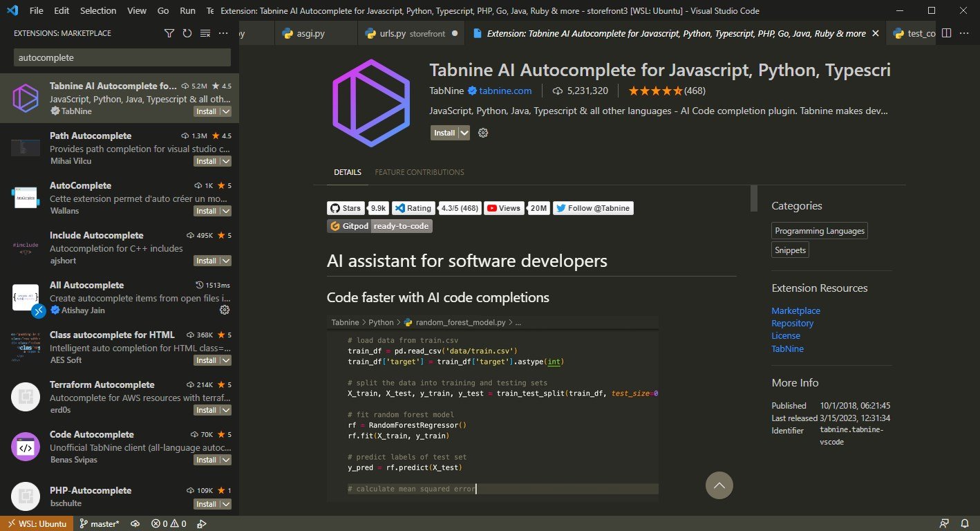Select Tabnine AI Autocomplete in results list
The image size is (980, 531).
(120, 98)
